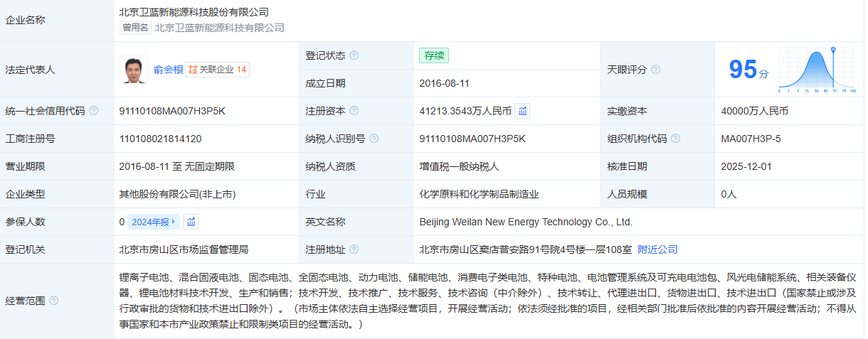Click the 95分 score value

748,70
